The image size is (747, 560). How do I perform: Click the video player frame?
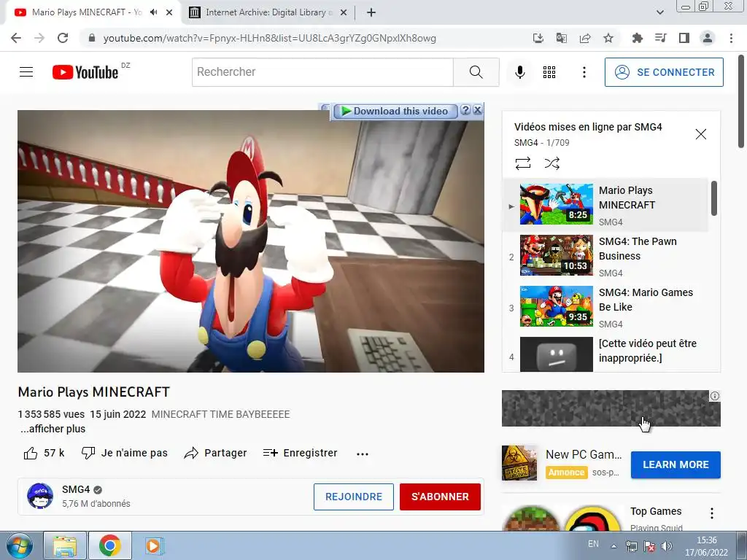click(251, 241)
